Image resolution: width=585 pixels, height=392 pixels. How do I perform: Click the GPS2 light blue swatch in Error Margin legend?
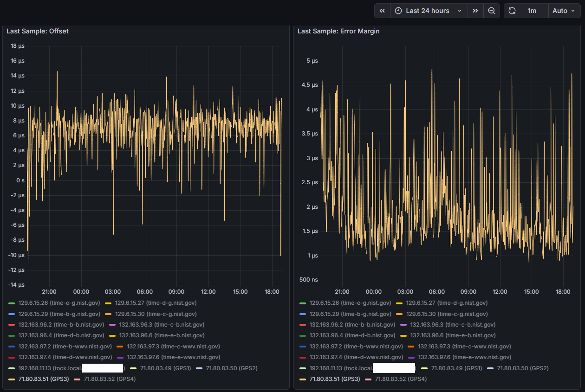[490, 368]
